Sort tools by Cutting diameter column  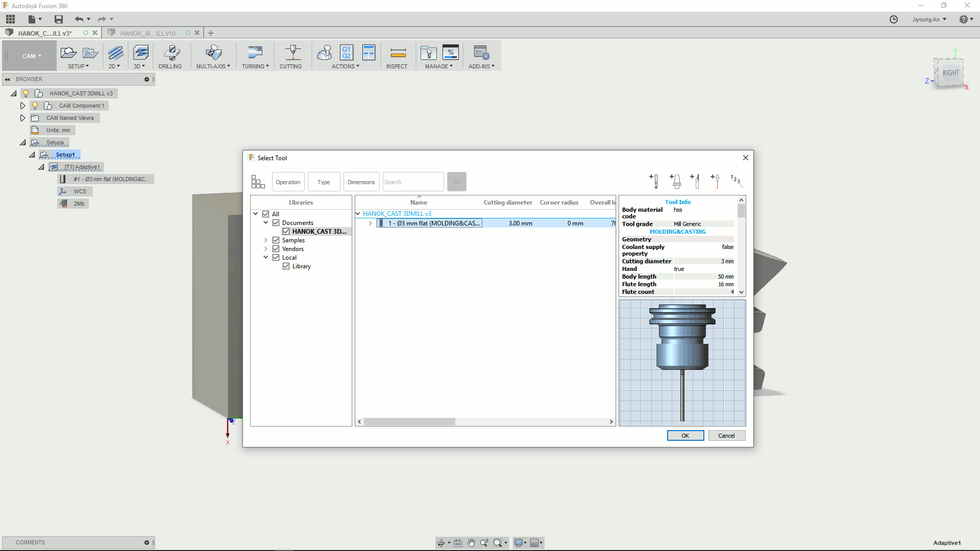(x=508, y=203)
